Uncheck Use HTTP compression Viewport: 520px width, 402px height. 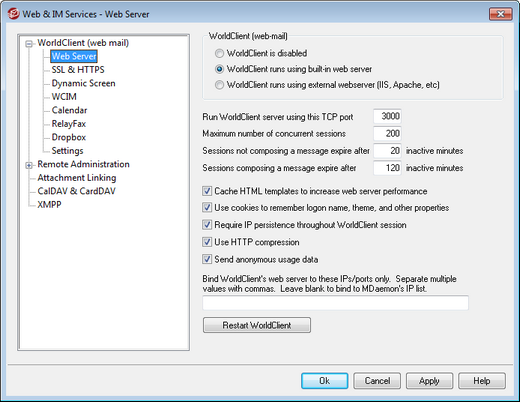click(207, 242)
